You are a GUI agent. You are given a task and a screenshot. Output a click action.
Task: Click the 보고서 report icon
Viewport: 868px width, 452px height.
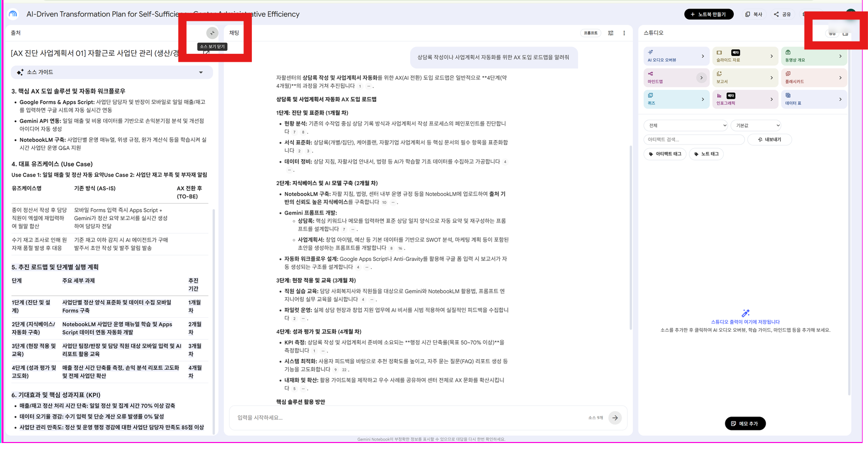pyautogui.click(x=719, y=73)
